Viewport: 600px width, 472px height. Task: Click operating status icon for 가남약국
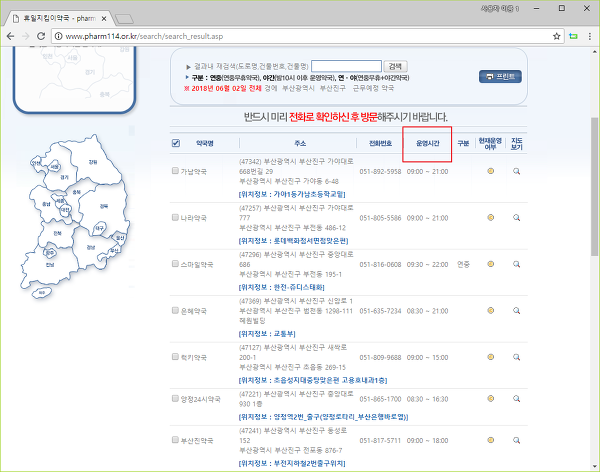point(491,171)
